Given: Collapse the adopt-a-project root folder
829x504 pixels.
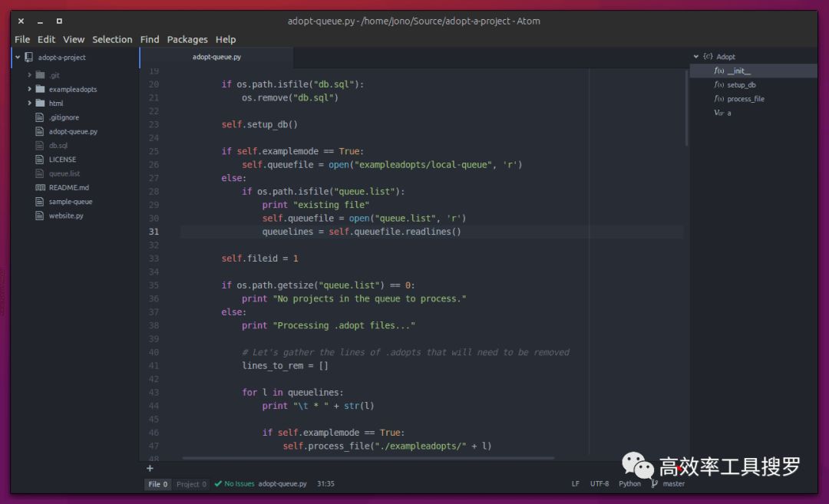Looking at the screenshot, I should click(18, 57).
